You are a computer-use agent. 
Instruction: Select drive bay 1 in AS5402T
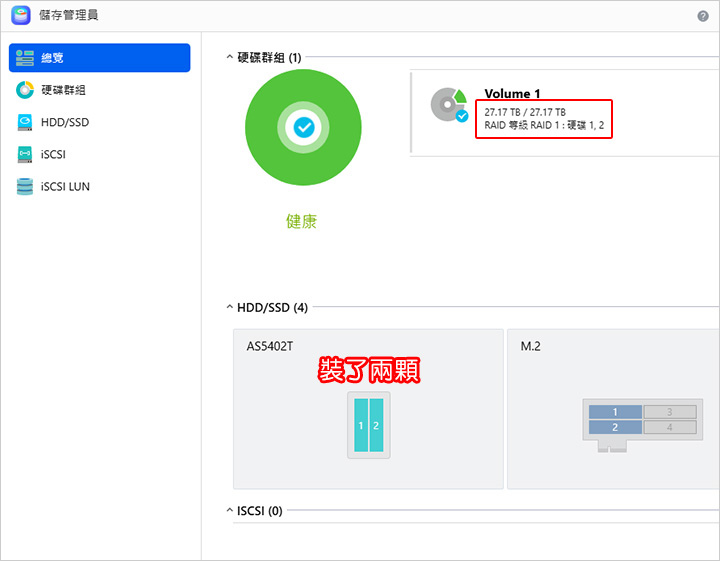[x=361, y=425]
